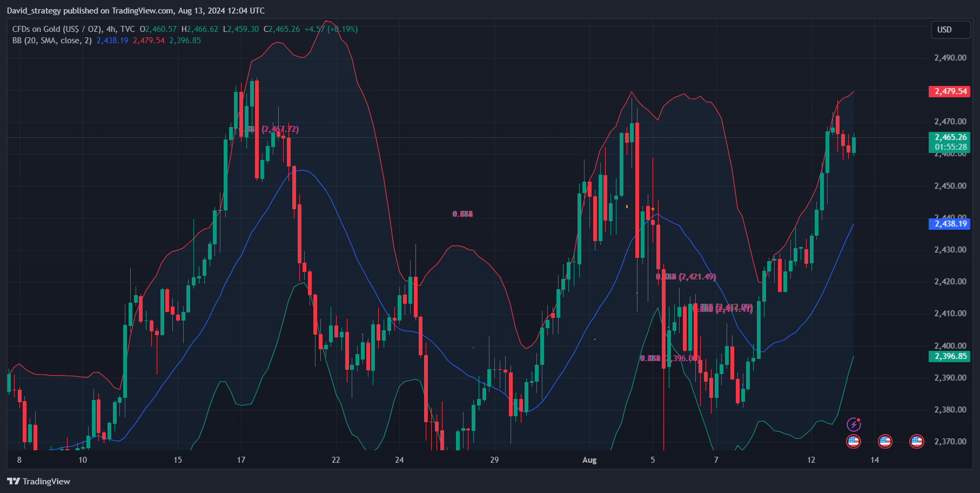
Task: Click the CFDs on Gold symbol title
Action: 57,29
